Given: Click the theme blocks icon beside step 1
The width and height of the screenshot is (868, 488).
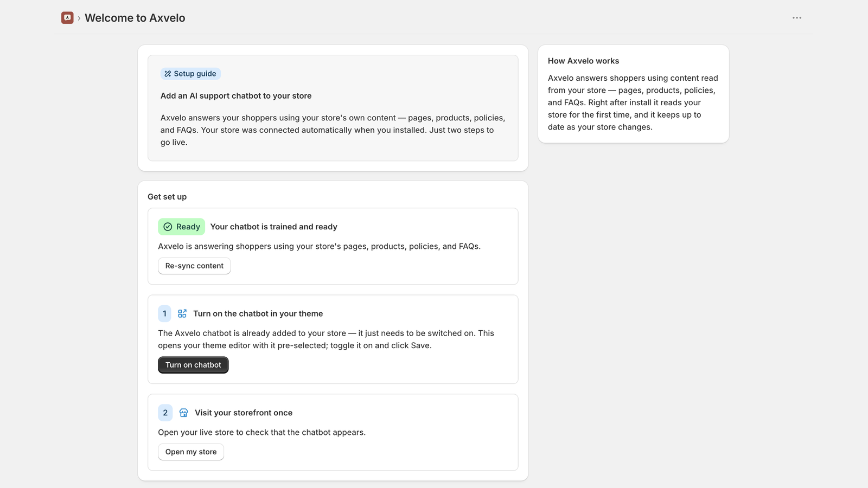Looking at the screenshot, I should (182, 313).
